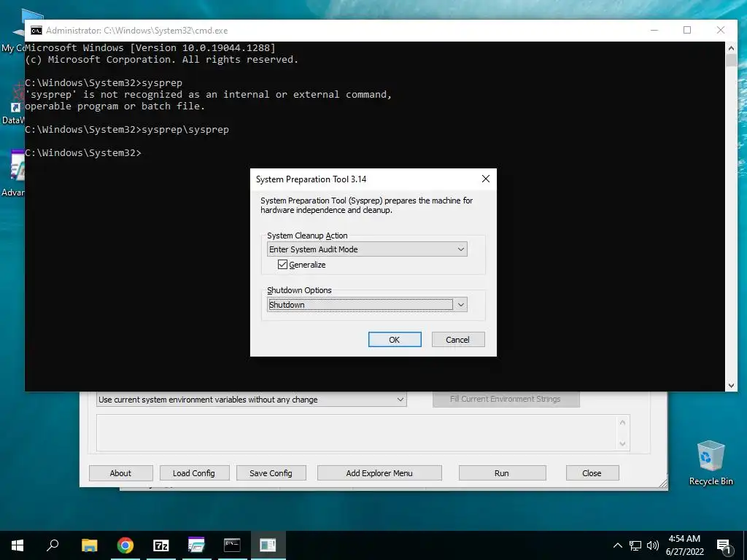Open the Windows Start menu
747x560 pixels.
coord(18,545)
